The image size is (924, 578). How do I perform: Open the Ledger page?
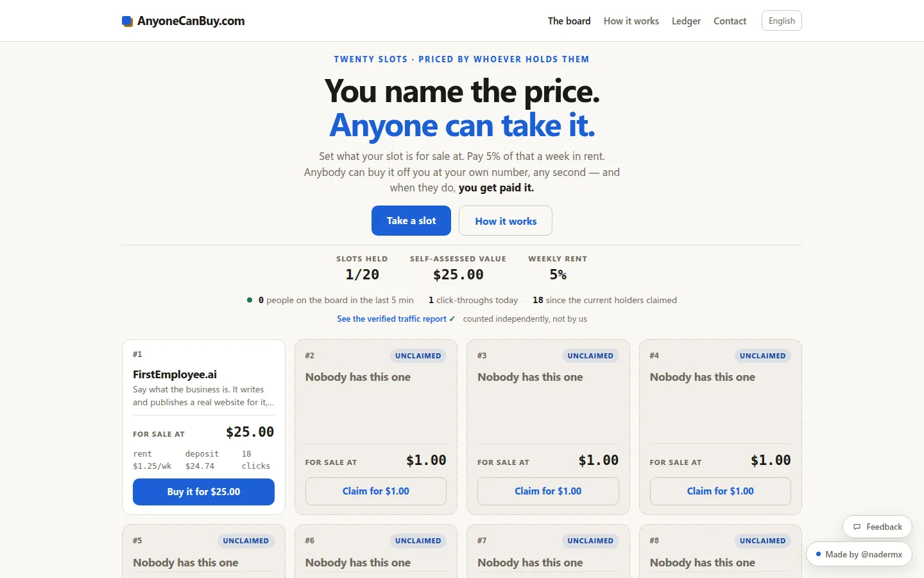coord(686,21)
